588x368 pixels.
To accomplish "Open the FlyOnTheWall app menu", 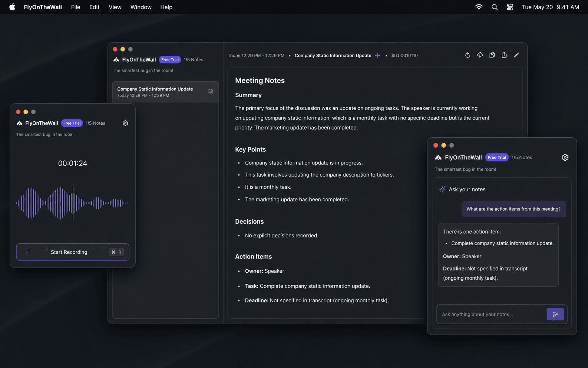I will [43, 7].
